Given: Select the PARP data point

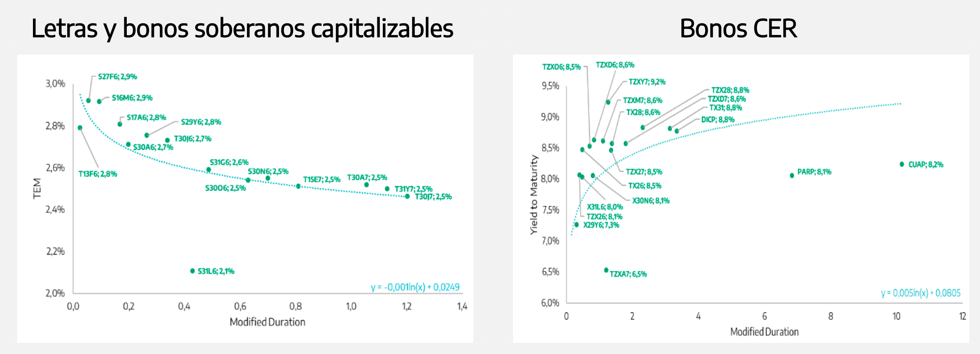Looking at the screenshot, I should (x=792, y=176).
